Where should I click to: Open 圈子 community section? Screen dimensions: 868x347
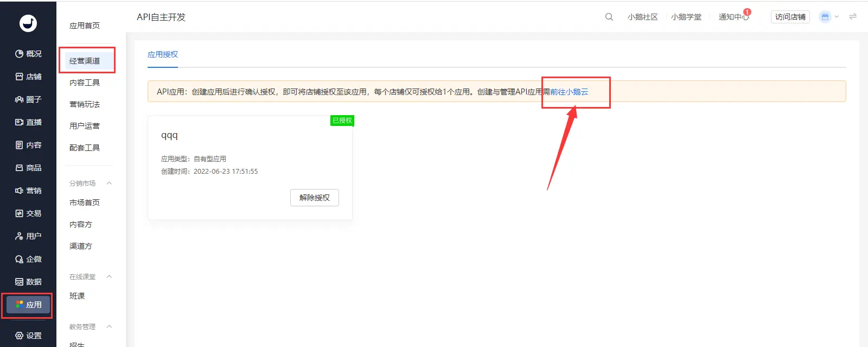[28, 99]
